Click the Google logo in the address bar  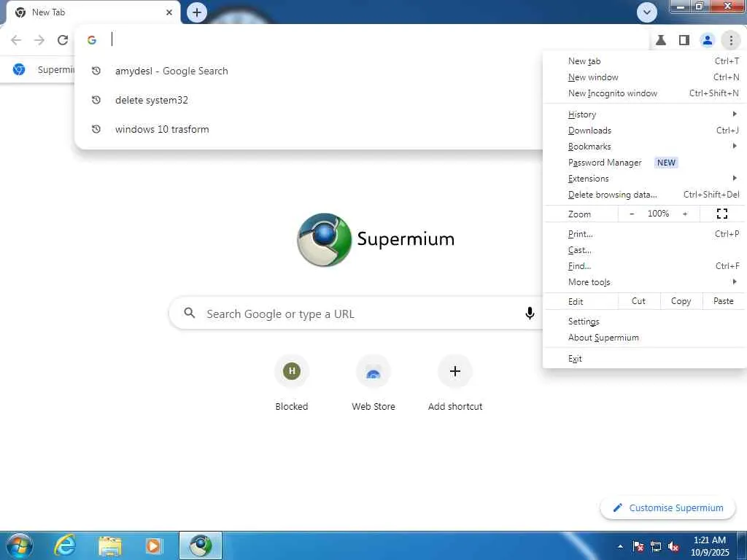coord(92,40)
